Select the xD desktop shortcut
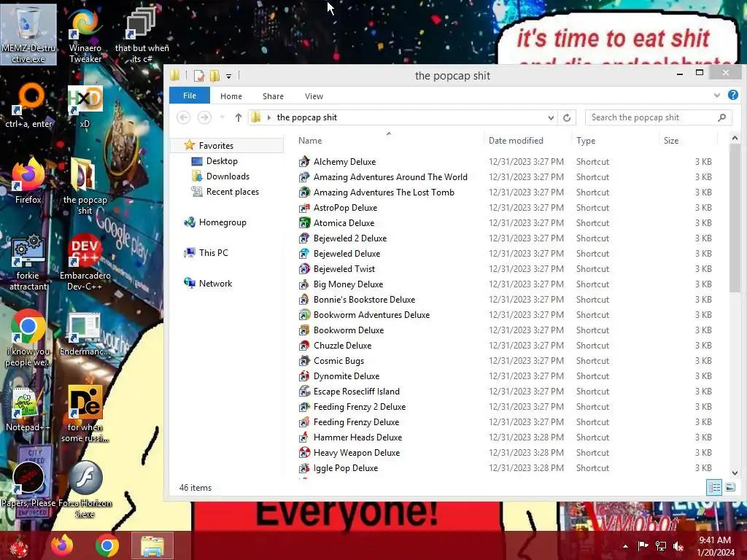This screenshot has width=747, height=560. tap(85, 106)
